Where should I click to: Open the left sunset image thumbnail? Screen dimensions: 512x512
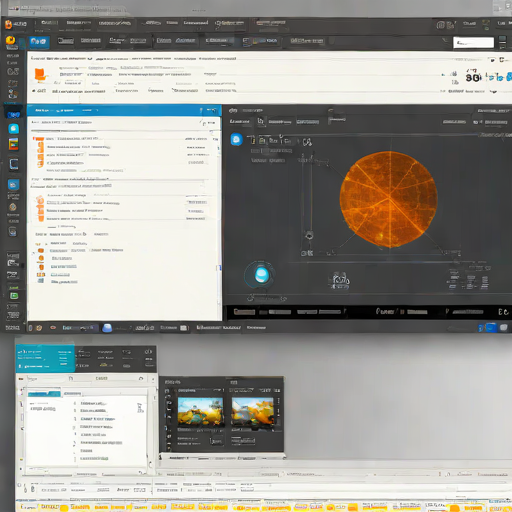(x=200, y=412)
